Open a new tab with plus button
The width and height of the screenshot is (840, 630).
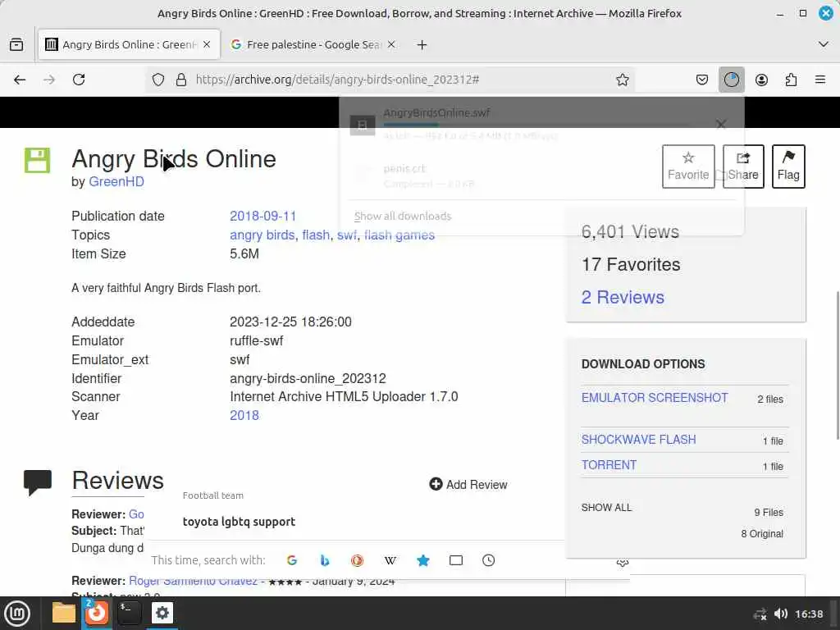point(422,45)
